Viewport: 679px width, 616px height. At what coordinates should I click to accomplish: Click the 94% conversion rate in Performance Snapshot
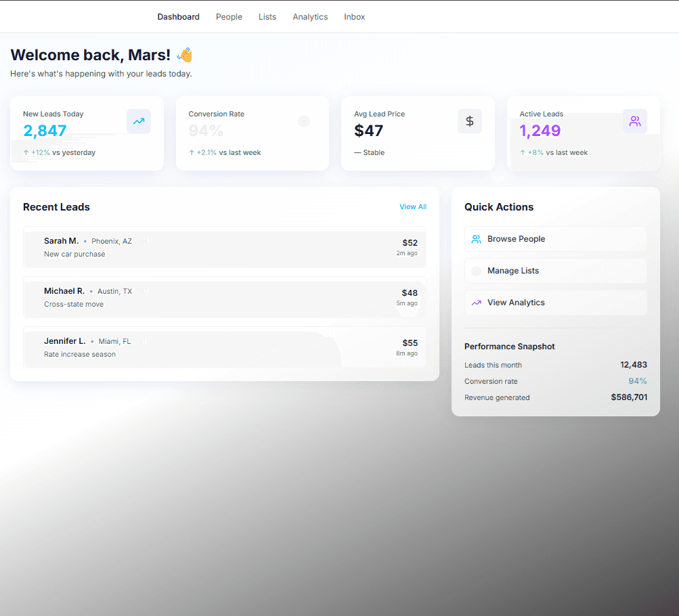(x=637, y=381)
